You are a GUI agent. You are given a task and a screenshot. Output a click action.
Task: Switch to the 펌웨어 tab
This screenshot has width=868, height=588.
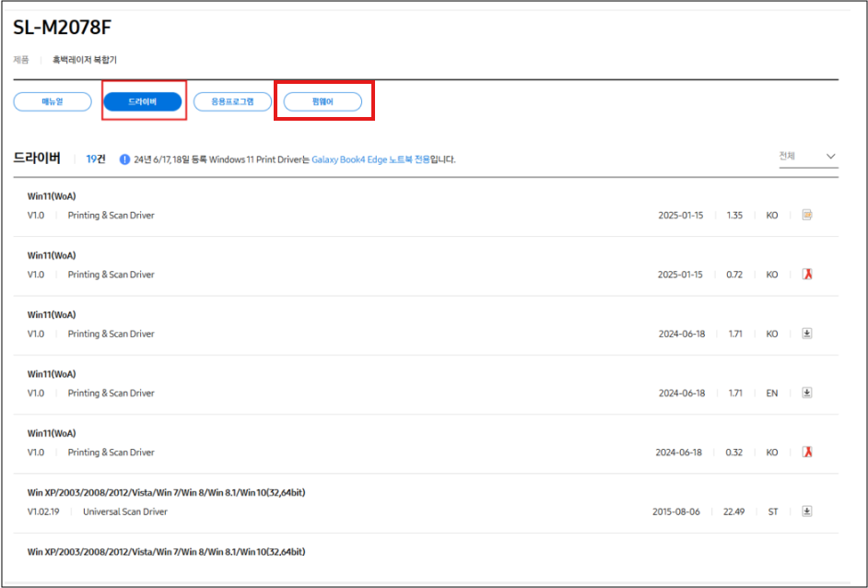tap(323, 102)
